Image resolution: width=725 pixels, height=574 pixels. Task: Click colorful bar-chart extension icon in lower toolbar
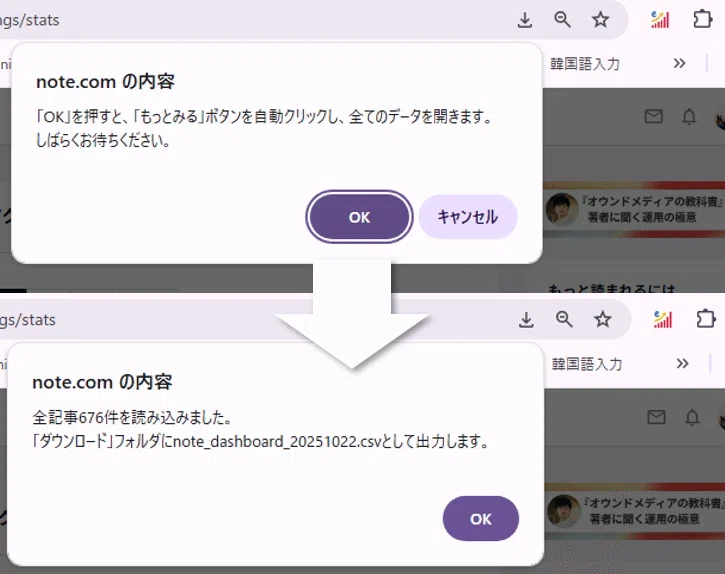[663, 319]
